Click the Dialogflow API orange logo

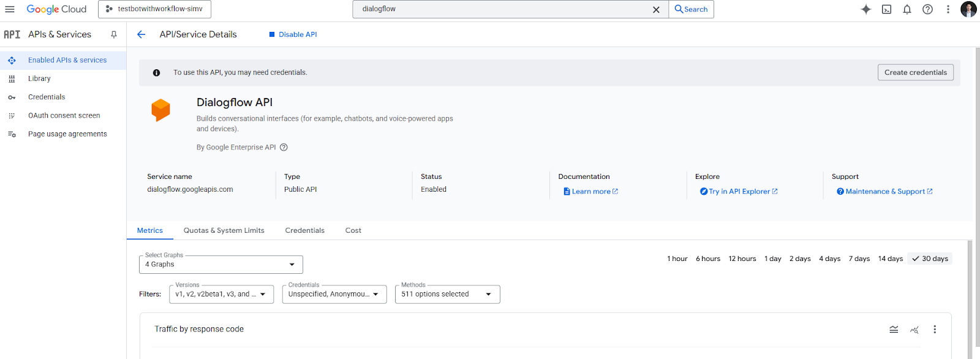point(160,110)
